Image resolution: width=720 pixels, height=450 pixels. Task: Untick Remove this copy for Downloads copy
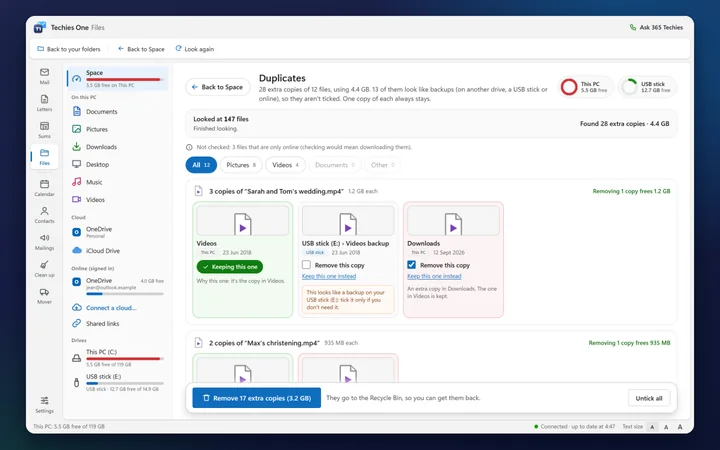[x=411, y=265]
